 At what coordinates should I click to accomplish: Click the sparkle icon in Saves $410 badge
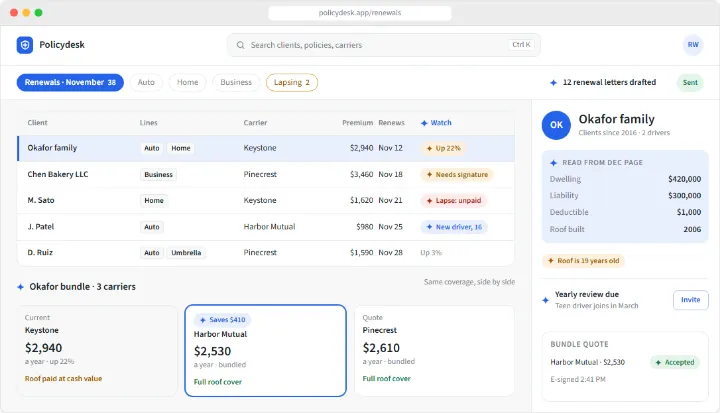[x=202, y=320]
